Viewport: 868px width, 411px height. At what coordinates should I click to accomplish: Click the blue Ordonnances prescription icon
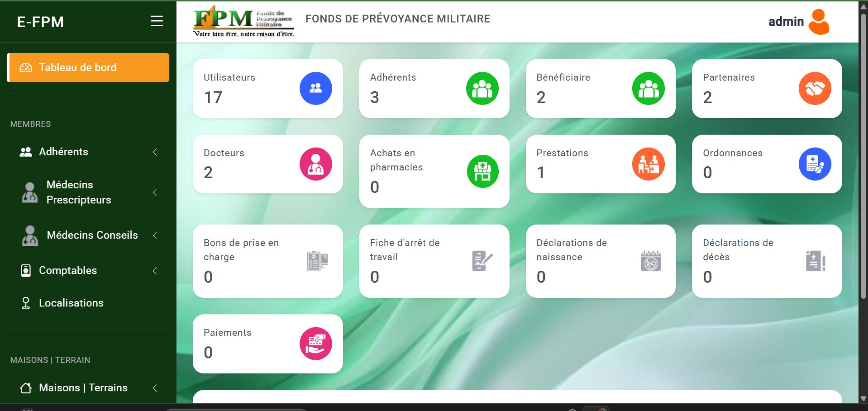[814, 164]
